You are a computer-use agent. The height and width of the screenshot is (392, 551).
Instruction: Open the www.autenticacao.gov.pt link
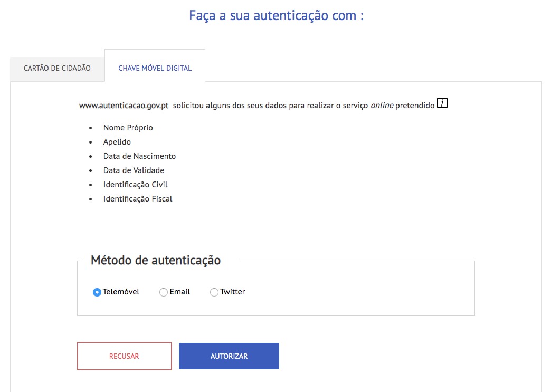pyautogui.click(x=125, y=105)
